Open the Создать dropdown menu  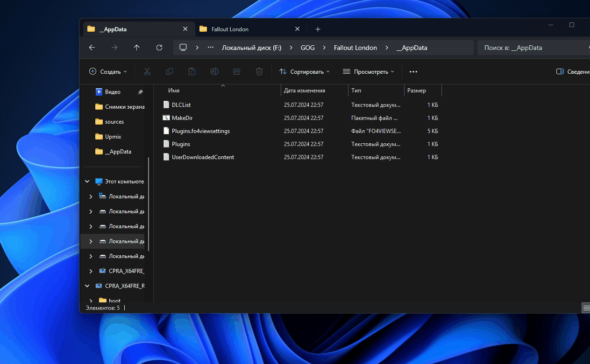coord(108,72)
